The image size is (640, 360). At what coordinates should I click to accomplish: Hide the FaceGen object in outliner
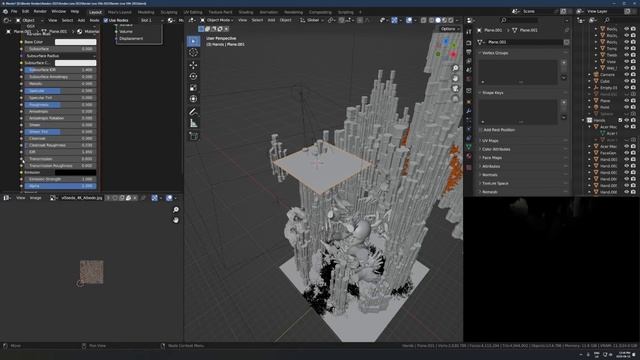pos(627,153)
